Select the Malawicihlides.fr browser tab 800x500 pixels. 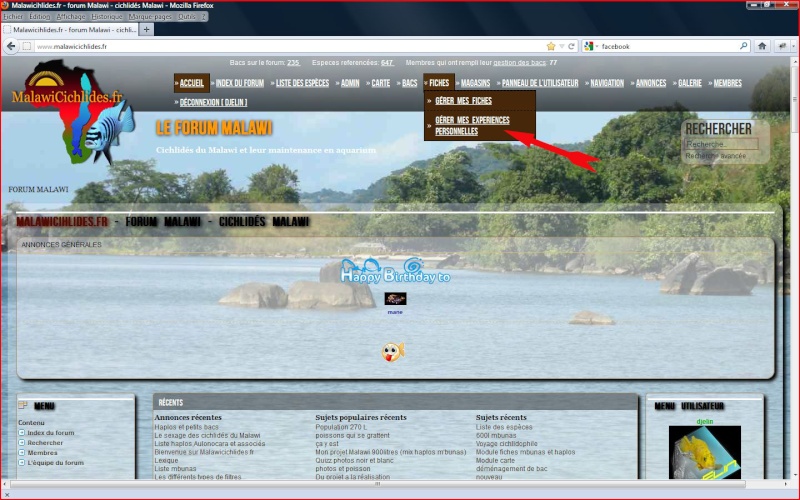[70, 30]
